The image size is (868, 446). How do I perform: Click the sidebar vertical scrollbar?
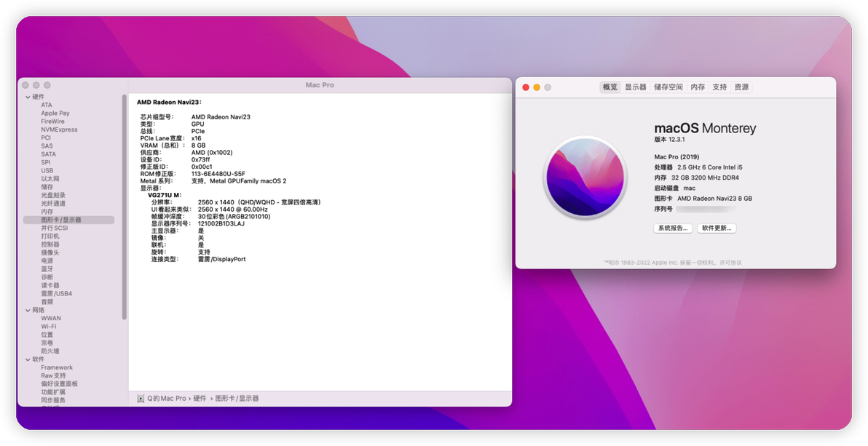[x=125, y=207]
